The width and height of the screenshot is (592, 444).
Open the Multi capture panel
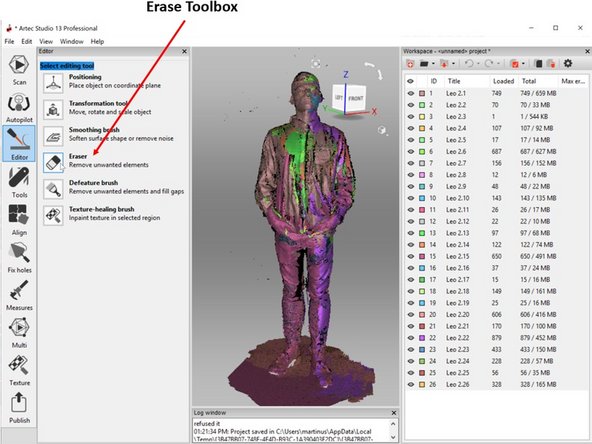coord(19,333)
